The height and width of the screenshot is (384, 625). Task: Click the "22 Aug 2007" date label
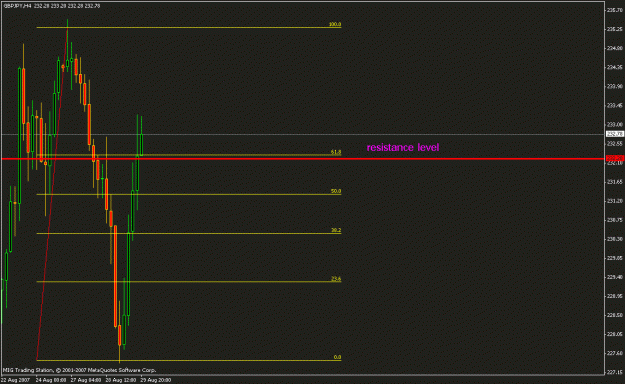(16, 380)
